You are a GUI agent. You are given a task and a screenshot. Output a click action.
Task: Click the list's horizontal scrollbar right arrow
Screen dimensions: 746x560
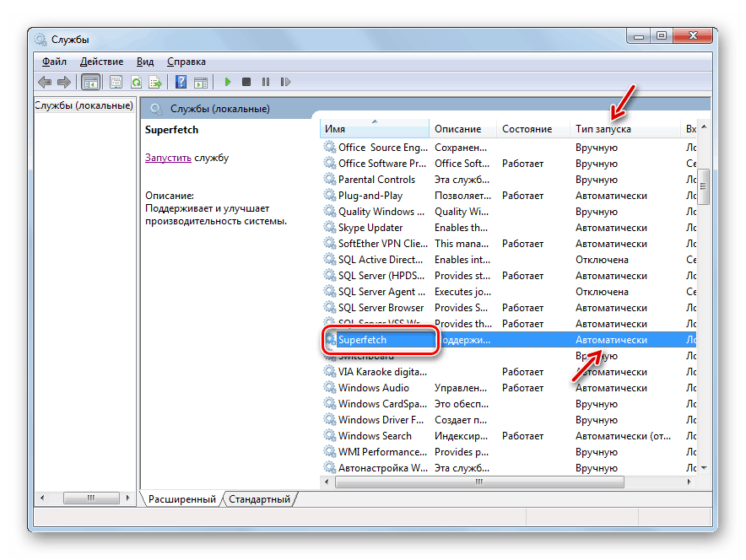[689, 482]
